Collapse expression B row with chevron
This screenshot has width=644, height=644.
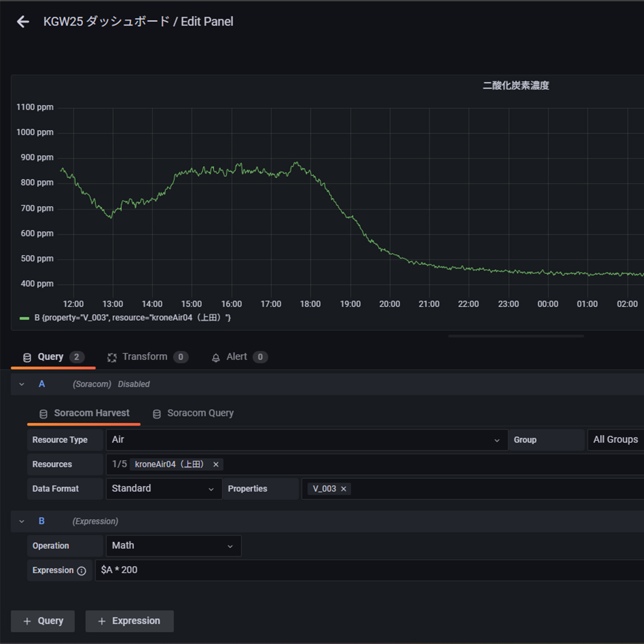(x=22, y=521)
